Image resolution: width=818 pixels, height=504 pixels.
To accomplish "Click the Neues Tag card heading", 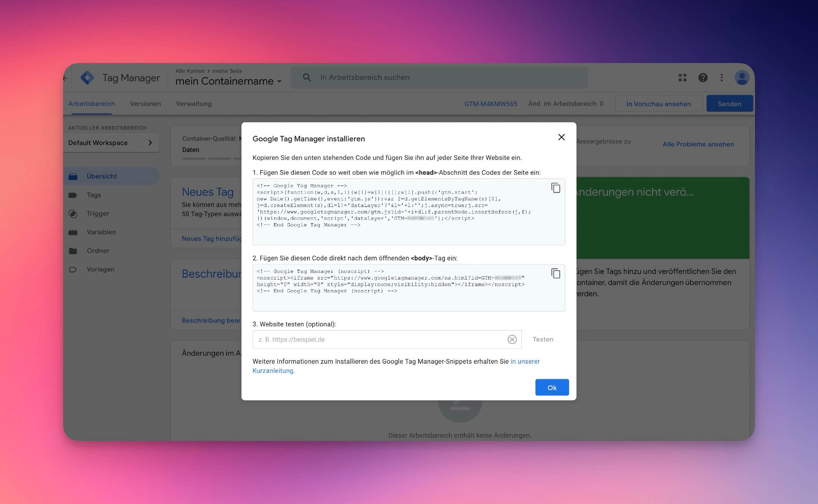I will [208, 192].
